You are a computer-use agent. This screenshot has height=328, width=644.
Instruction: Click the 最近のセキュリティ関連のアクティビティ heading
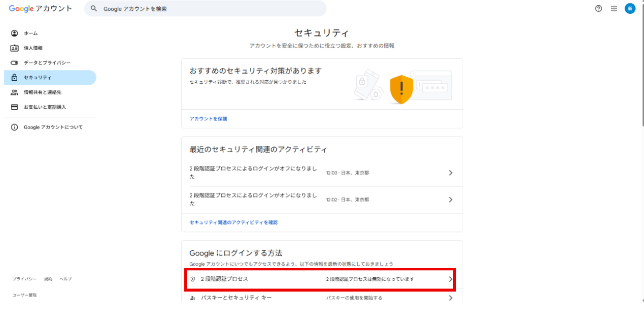[258, 149]
